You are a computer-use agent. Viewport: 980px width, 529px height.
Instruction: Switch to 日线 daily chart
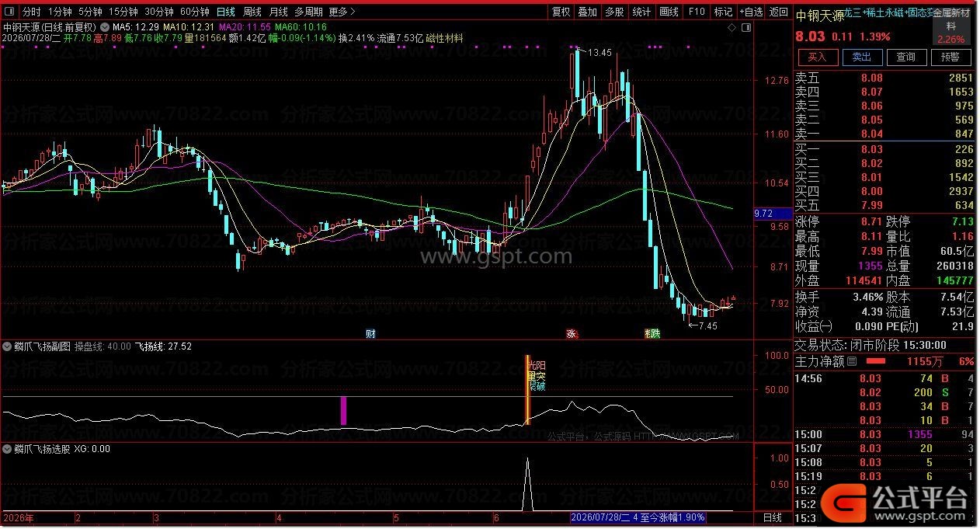tap(226, 12)
